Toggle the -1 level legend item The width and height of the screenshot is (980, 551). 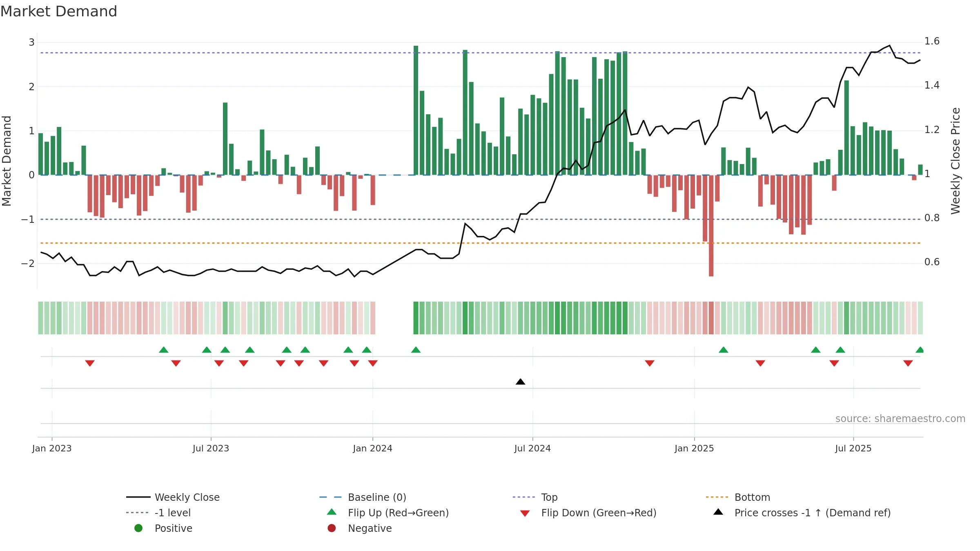(158, 513)
